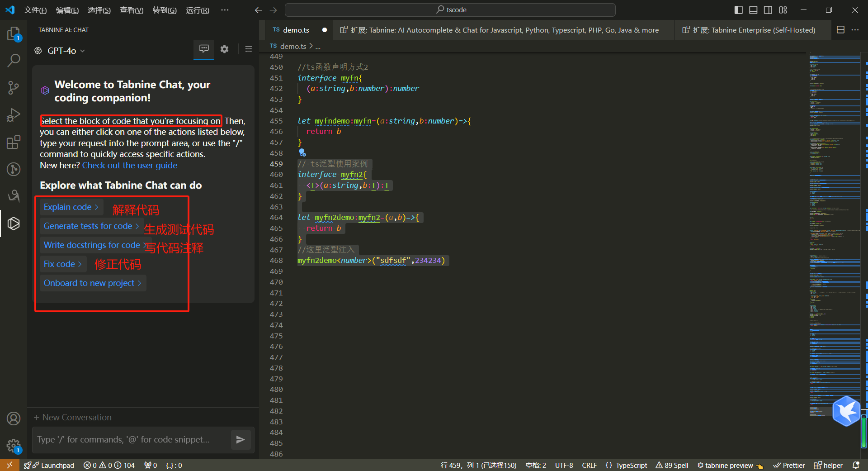Open the Explorer view in activity bar

click(14, 34)
